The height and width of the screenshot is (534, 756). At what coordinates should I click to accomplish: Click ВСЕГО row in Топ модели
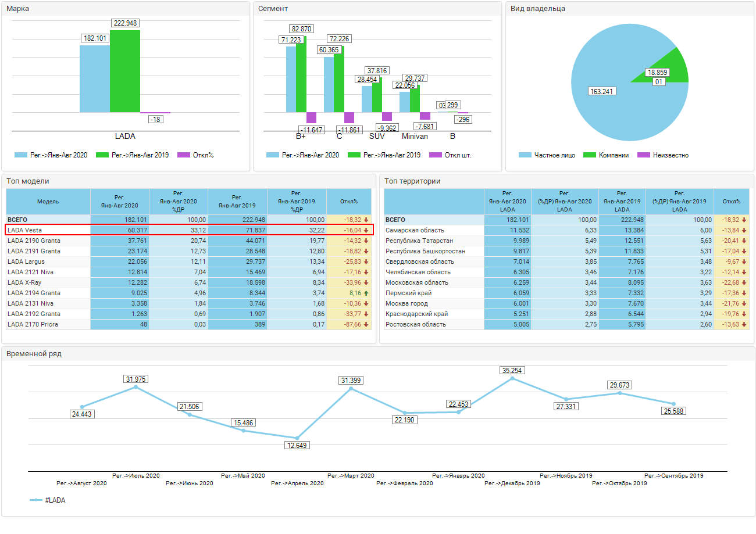[x=189, y=220]
